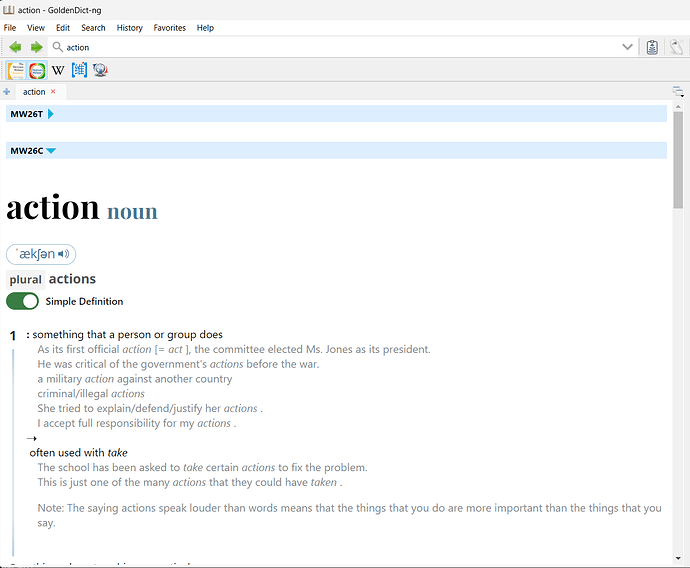The height and width of the screenshot is (568, 690).
Task: Open the History menu
Action: click(129, 28)
